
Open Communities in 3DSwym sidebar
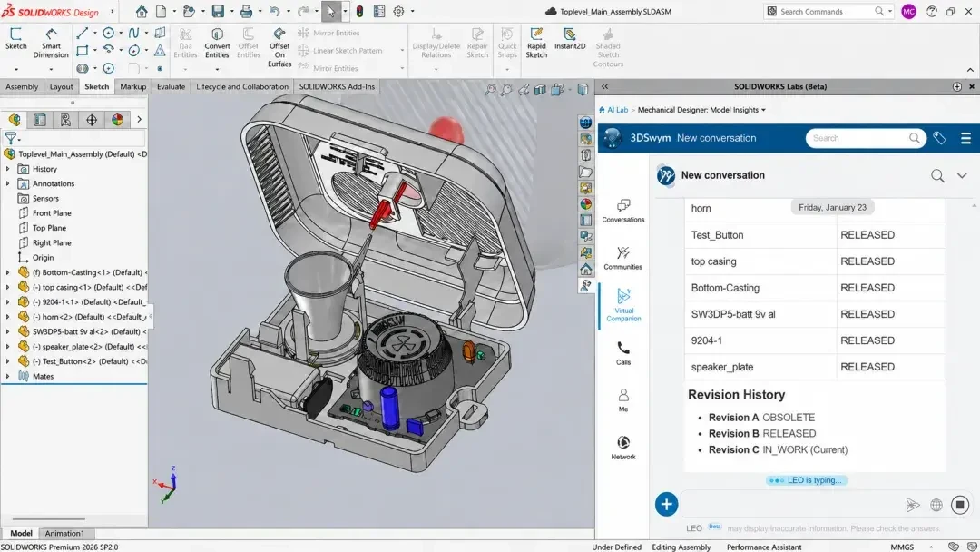tap(623, 258)
